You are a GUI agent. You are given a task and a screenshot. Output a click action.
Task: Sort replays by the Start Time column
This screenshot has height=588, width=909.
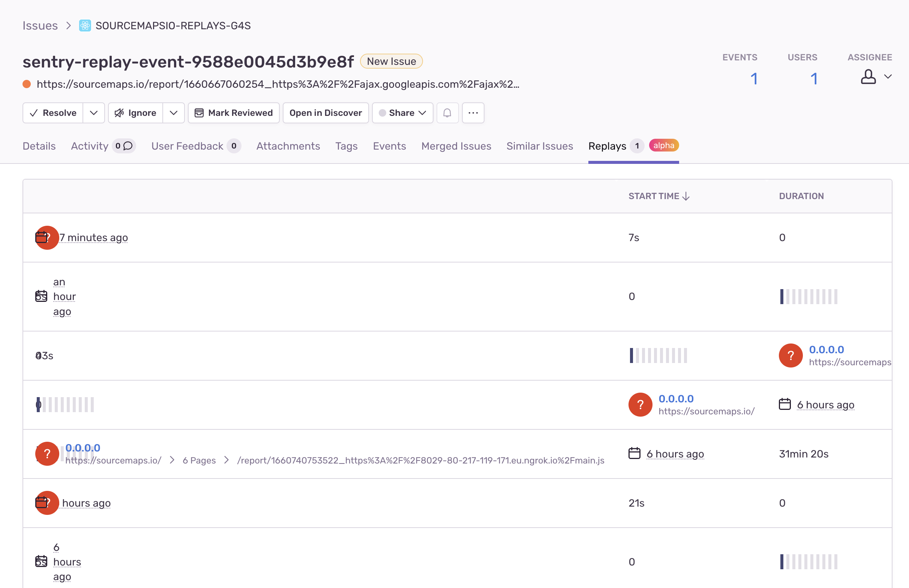click(658, 196)
